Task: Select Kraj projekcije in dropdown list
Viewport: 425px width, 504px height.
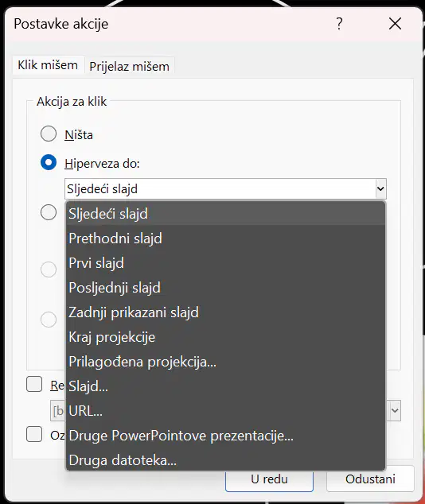Action: 225,337
